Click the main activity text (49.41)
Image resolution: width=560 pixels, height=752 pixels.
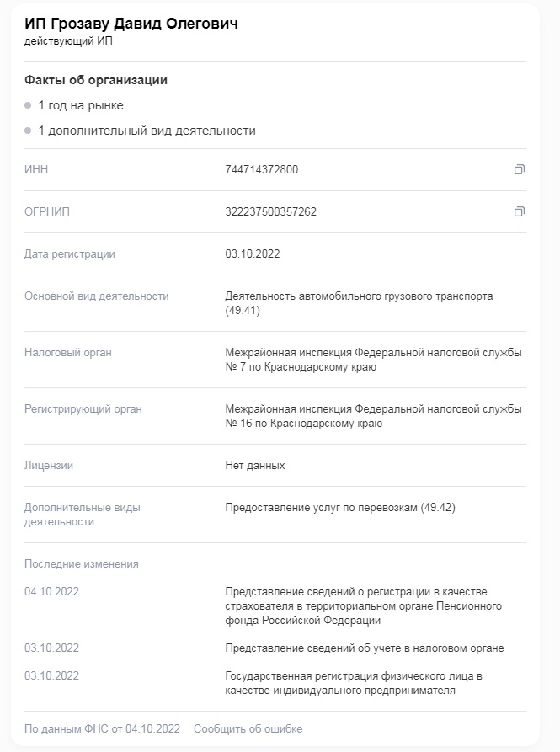[359, 303]
